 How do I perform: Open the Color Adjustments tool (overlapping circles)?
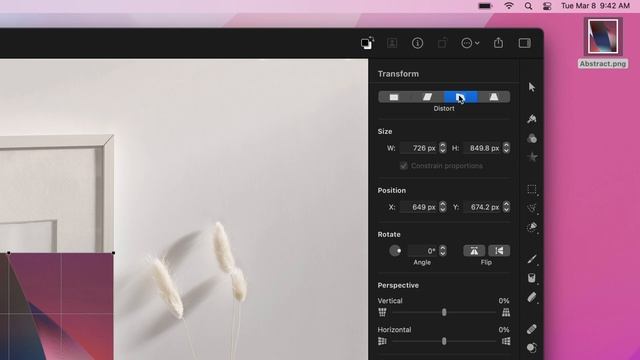[531, 138]
